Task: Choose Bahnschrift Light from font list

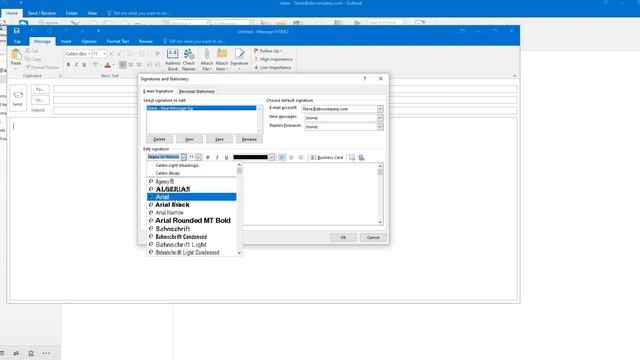Action: (x=191, y=244)
